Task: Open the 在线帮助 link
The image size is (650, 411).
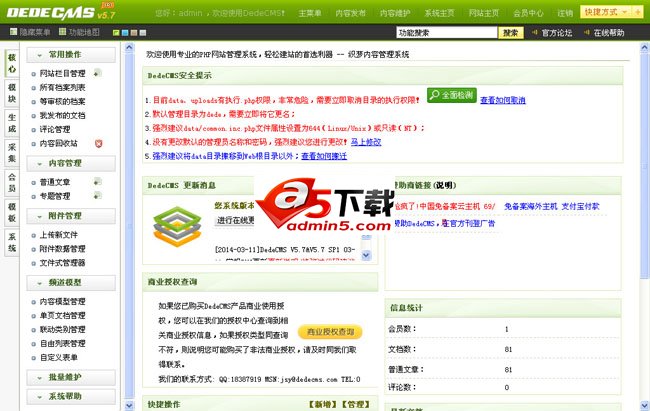Action: click(608, 32)
